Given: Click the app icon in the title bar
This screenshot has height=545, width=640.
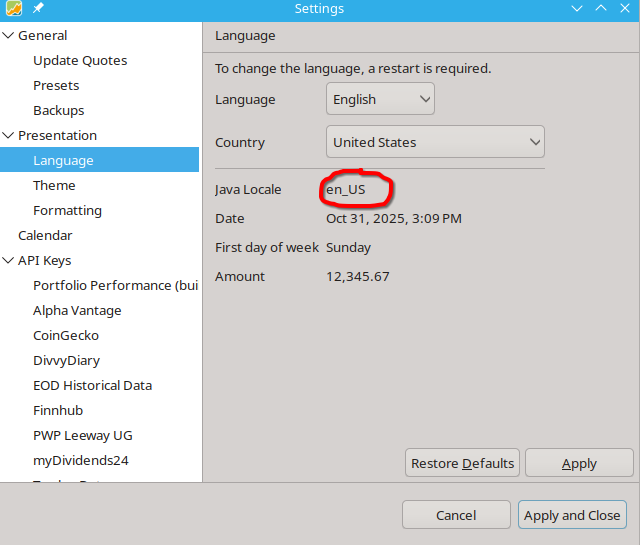Looking at the screenshot, I should (13, 9).
